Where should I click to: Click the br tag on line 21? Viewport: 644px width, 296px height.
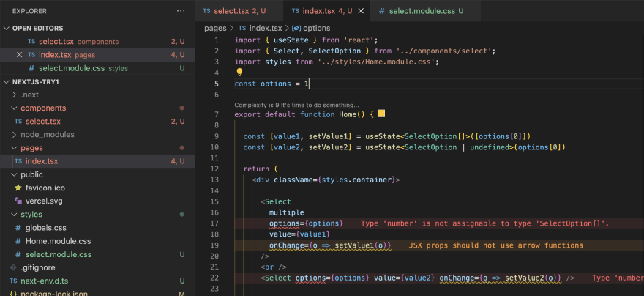click(x=274, y=267)
